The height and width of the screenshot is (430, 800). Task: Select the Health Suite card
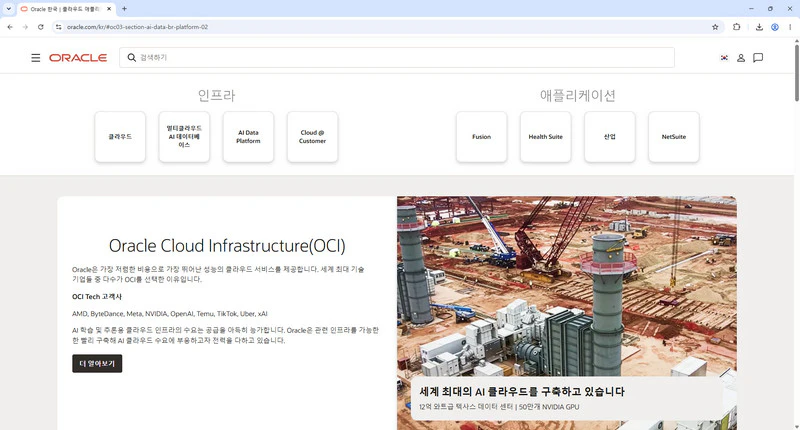(545, 137)
